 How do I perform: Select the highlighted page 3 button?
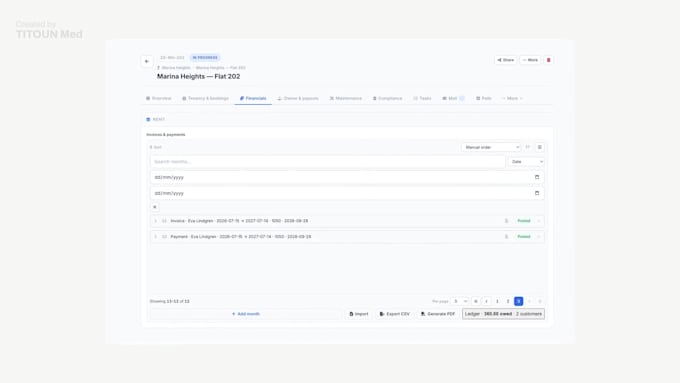(x=519, y=301)
